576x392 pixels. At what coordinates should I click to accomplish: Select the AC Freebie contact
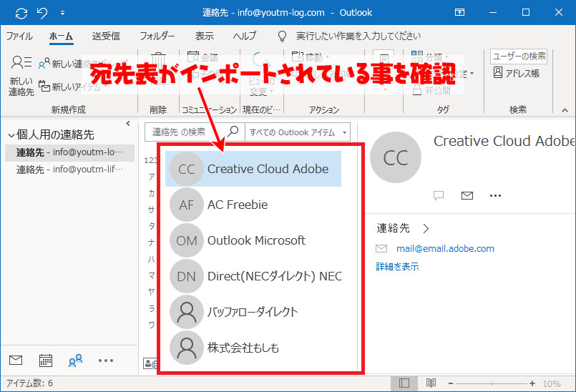click(253, 205)
